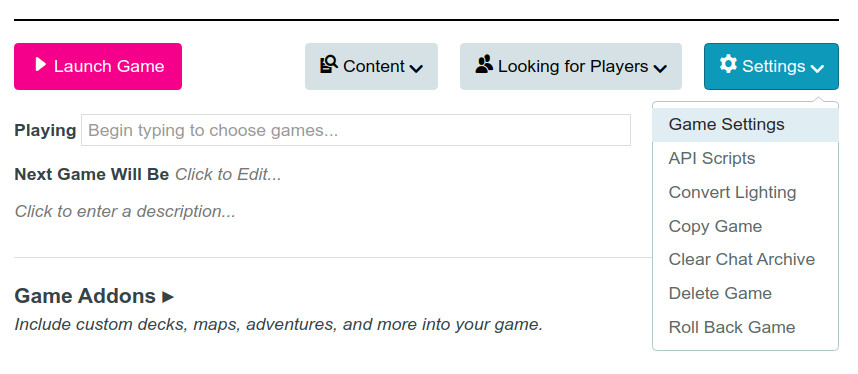This screenshot has height=374, width=858.
Task: Expand the Game Addons triangle arrow
Action: tap(168, 297)
